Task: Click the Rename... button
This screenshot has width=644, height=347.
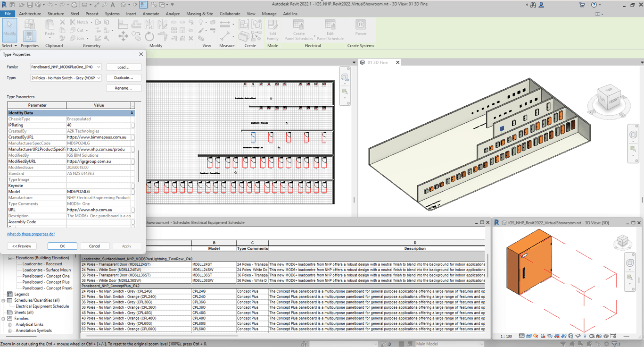Action: [x=124, y=88]
